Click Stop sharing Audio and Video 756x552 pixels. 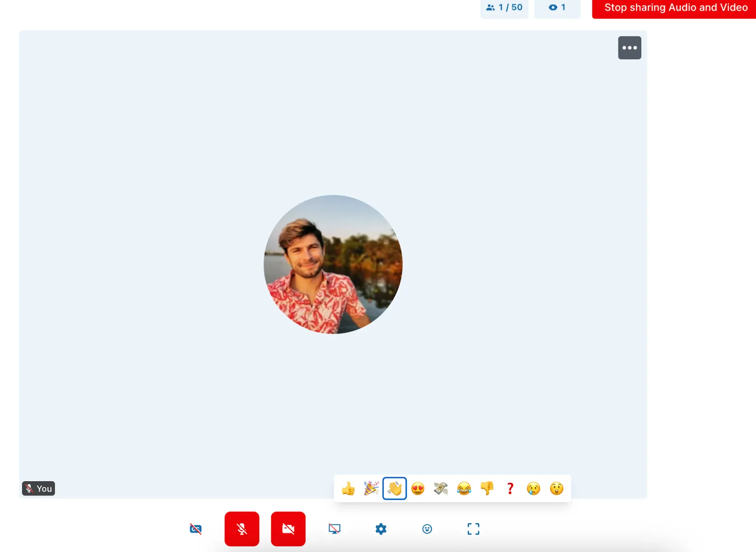[x=676, y=8]
